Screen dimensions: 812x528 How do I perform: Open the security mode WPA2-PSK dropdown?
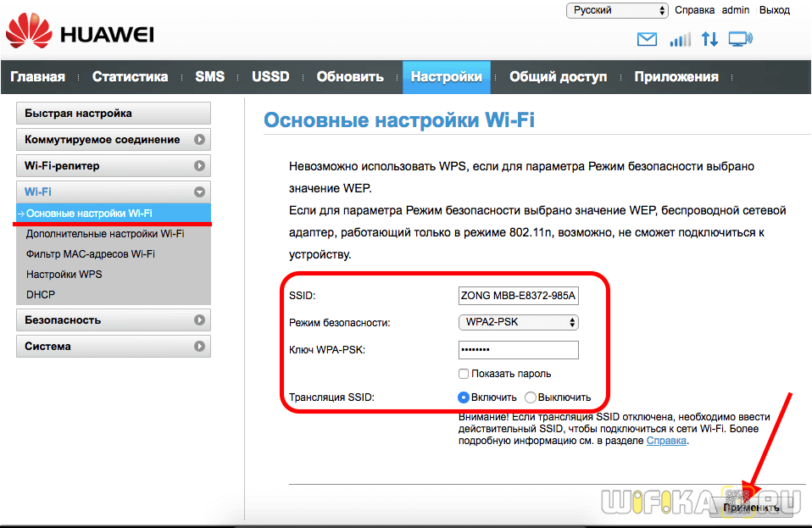coord(518,322)
